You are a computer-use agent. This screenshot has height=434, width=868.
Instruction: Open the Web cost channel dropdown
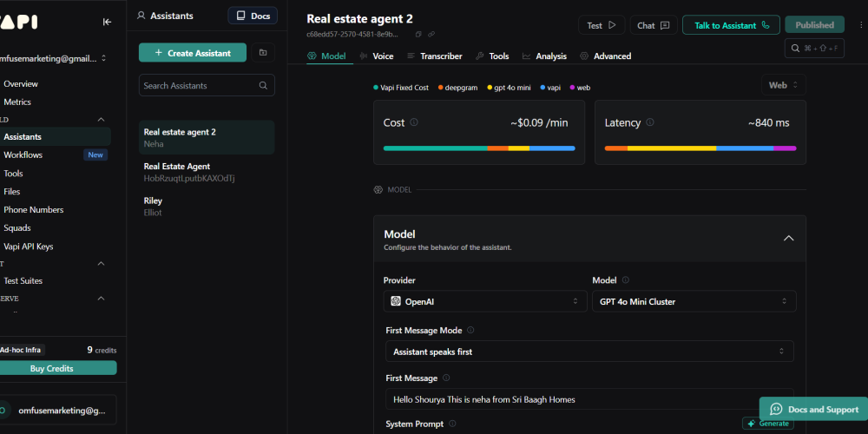tap(784, 85)
